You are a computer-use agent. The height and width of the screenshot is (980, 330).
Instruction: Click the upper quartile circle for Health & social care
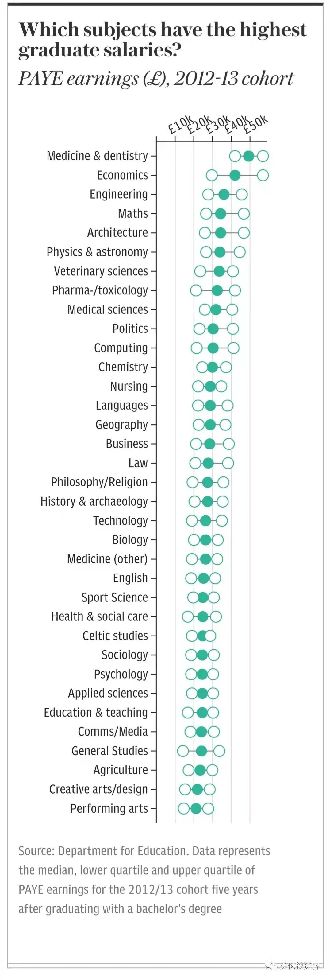pyautogui.click(x=216, y=617)
